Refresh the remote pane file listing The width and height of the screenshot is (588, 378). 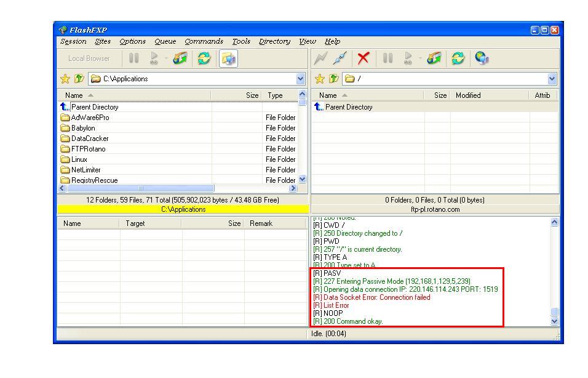(x=457, y=58)
